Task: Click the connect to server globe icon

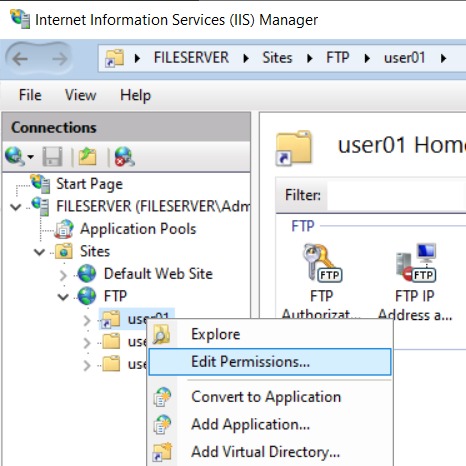Action: [x=15, y=156]
